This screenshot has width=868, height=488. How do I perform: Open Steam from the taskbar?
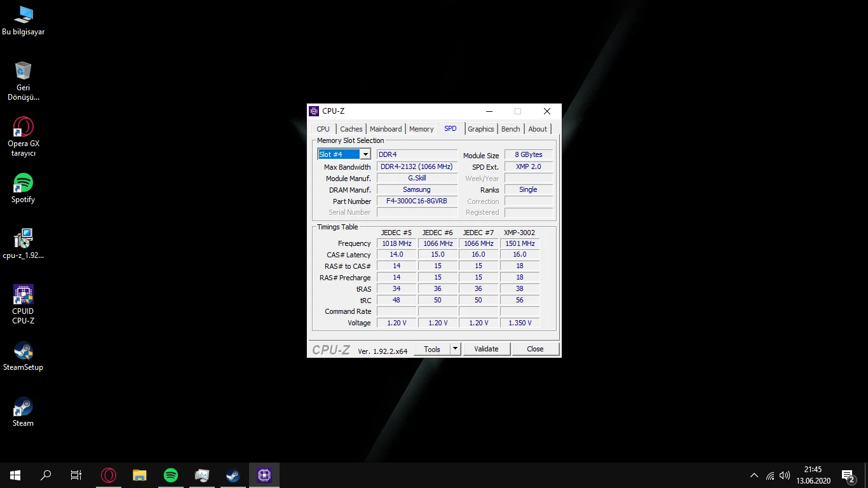[233, 475]
